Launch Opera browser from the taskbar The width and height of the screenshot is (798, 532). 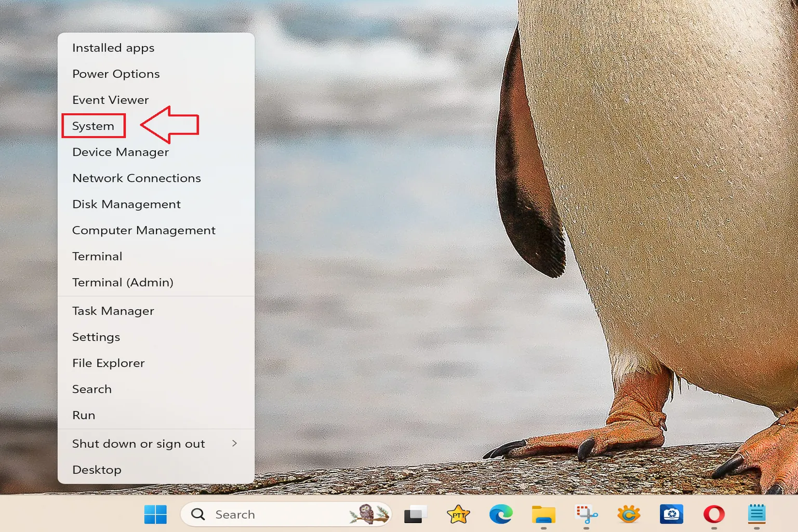tap(714, 514)
